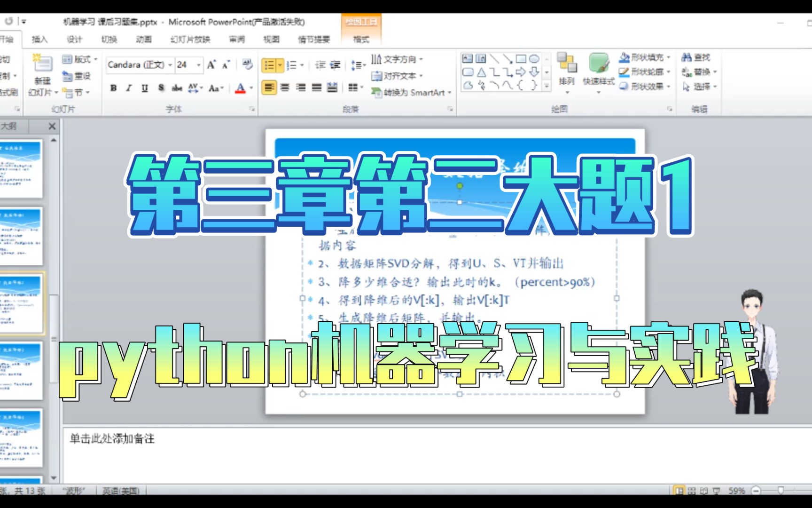This screenshot has width=812, height=508.
Task: Apply italic formatting to text
Action: [128, 87]
